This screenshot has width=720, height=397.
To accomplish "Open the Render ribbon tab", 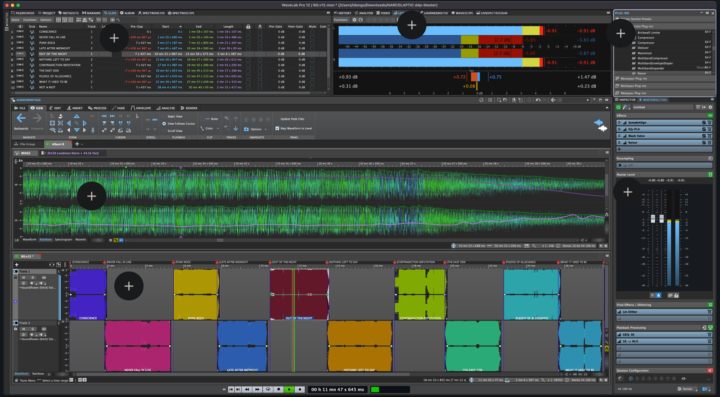I will click(x=189, y=108).
